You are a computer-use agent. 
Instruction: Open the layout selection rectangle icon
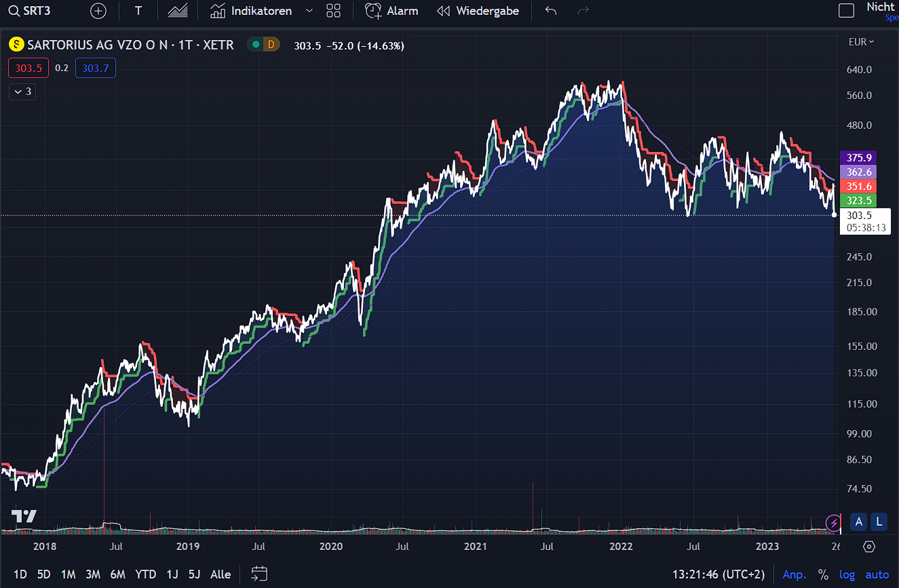tap(846, 11)
